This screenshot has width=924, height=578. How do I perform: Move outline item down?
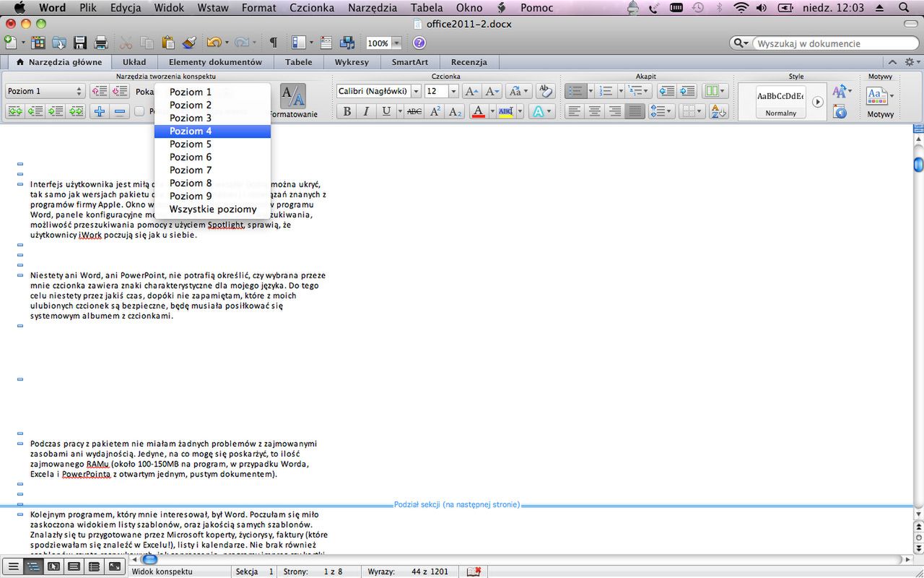120,91
